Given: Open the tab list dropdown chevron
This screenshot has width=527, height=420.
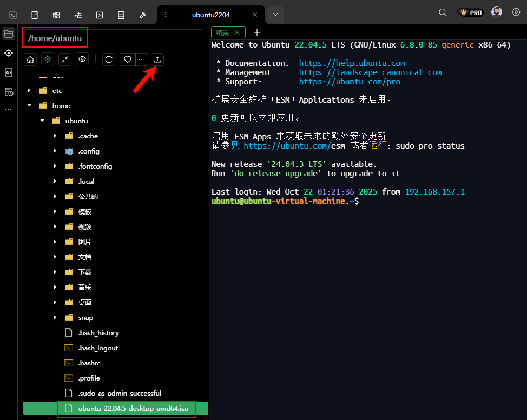Looking at the screenshot, I should 275,15.
